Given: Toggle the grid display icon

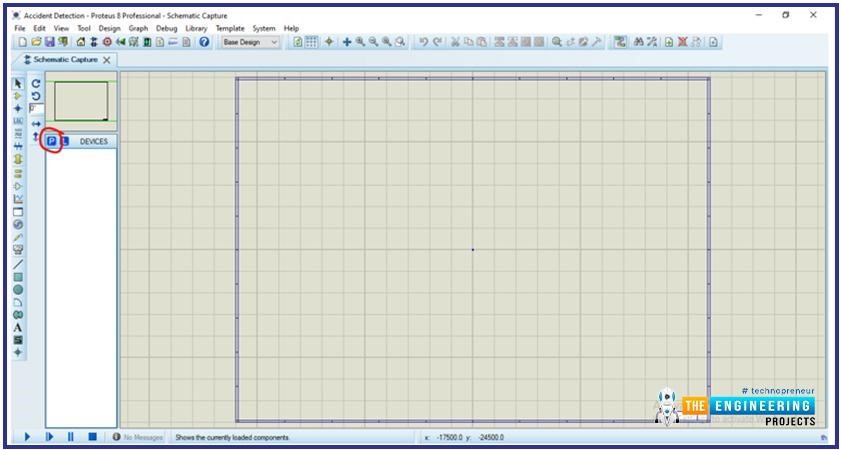Looking at the screenshot, I should pyautogui.click(x=311, y=42).
